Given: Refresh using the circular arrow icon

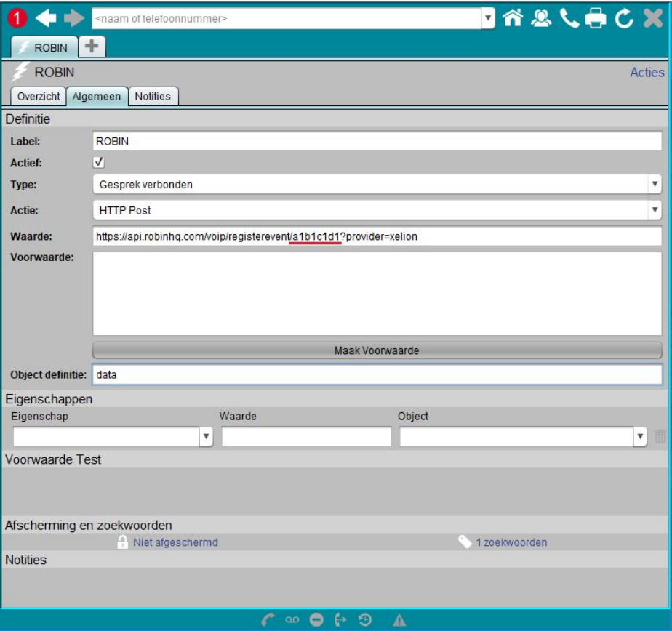Looking at the screenshot, I should [624, 17].
